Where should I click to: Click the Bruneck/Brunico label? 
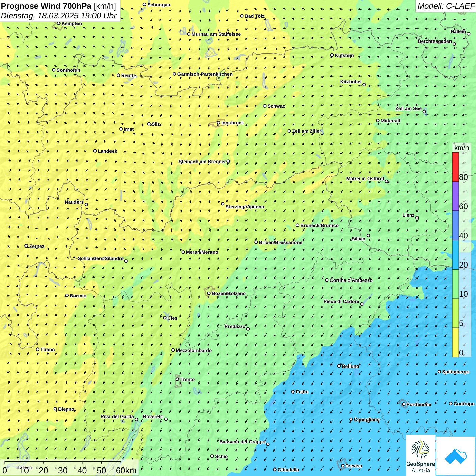tap(319, 225)
